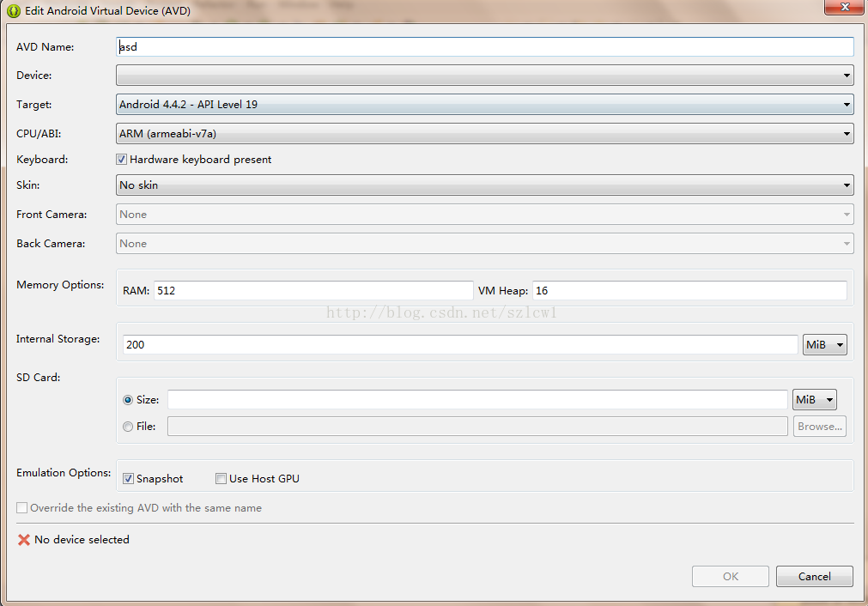868x606 pixels.
Task: Click the green Android icon in the title bar
Action: click(13, 11)
